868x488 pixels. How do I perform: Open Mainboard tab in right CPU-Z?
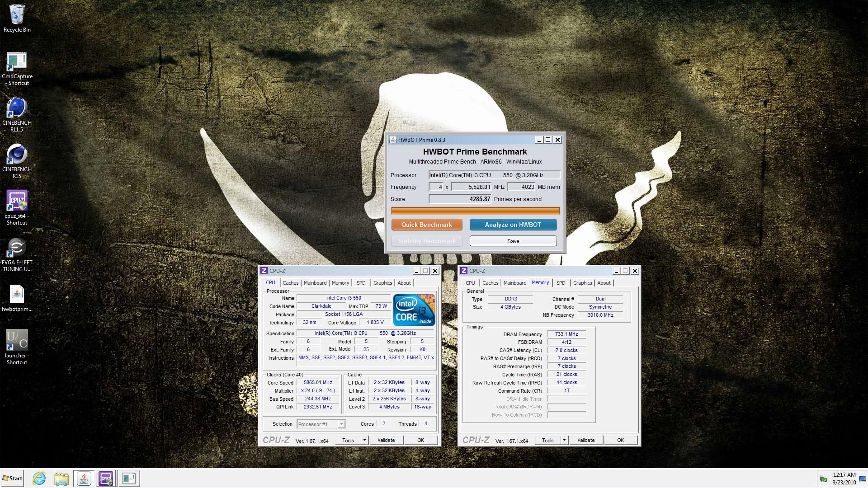click(x=515, y=283)
